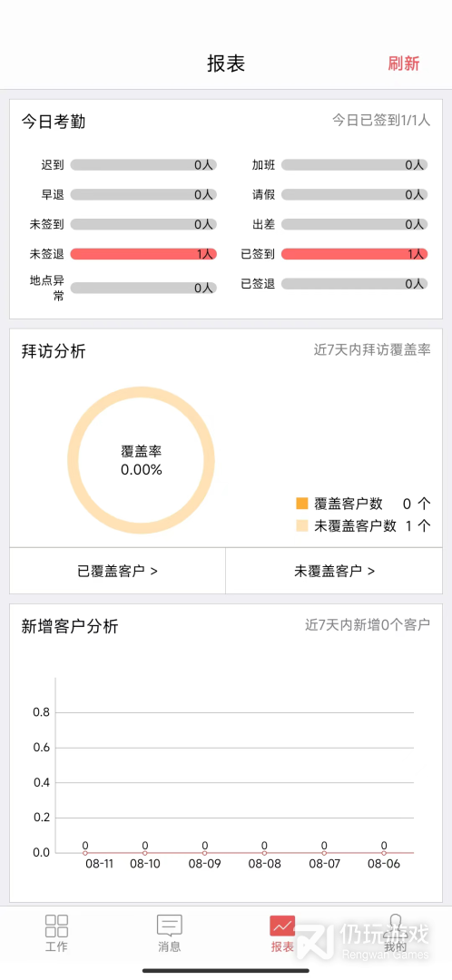Click the 覆盖率 donut chart
This screenshot has height=980, width=452.
(x=142, y=460)
